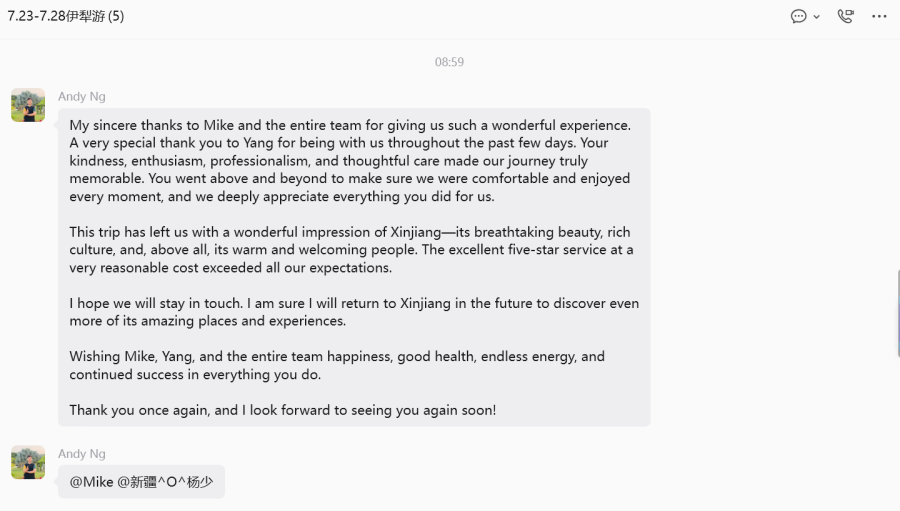The image size is (900, 511).
Task: Click the member count (5) in title
Action: (116, 16)
